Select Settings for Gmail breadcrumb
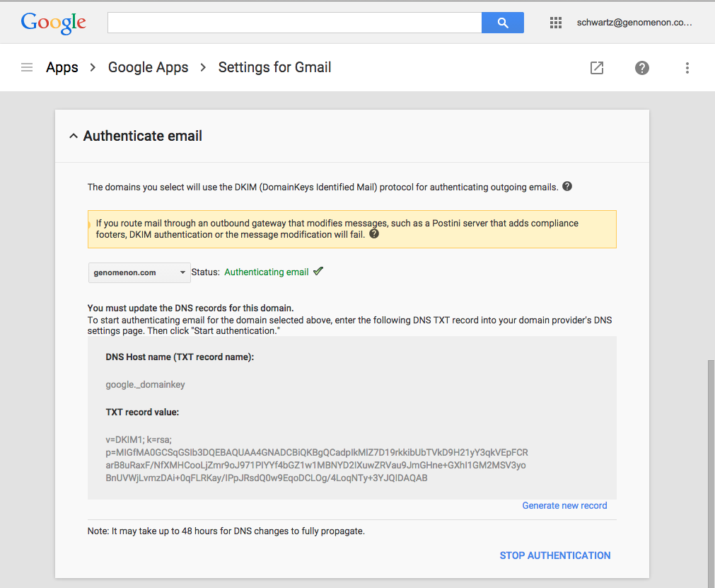The height and width of the screenshot is (588, 715). [274, 67]
